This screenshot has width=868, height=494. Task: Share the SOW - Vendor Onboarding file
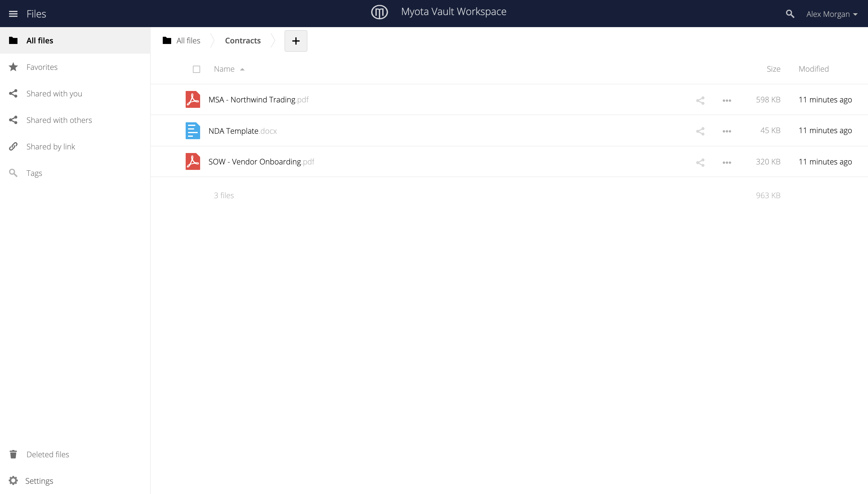(x=700, y=162)
